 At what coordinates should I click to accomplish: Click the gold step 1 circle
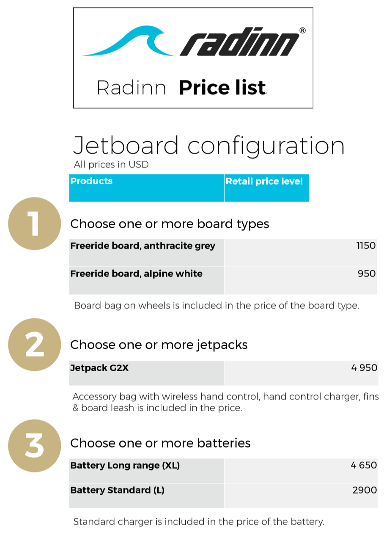tap(35, 224)
